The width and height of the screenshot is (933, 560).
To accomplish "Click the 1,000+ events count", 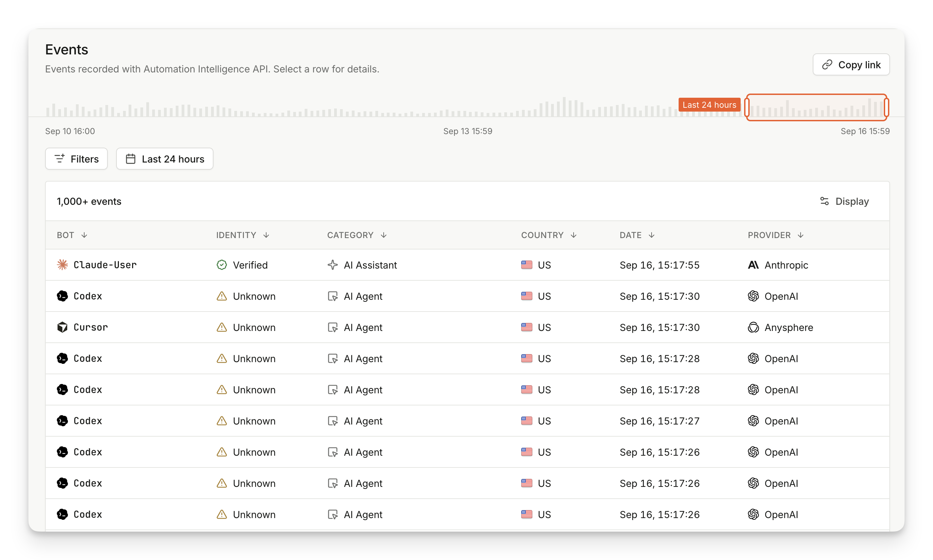I will (x=89, y=201).
